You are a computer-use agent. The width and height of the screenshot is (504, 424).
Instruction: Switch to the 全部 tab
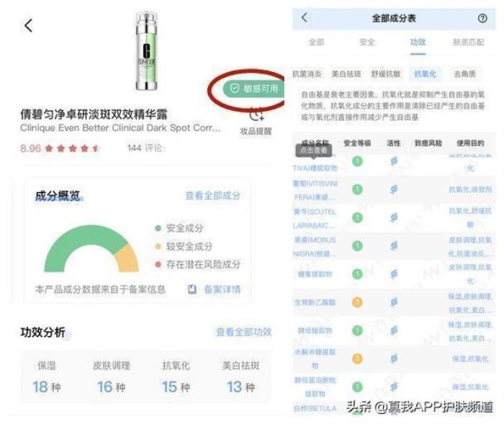click(317, 42)
